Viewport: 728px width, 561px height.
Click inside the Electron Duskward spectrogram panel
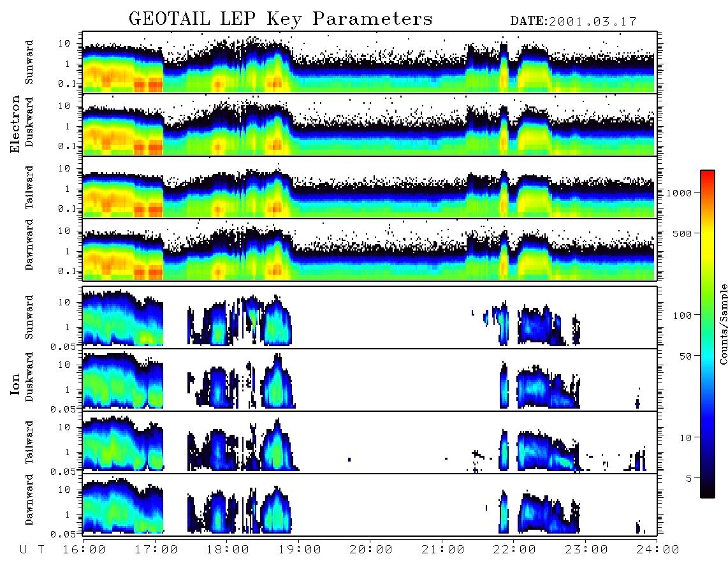click(x=370, y=124)
